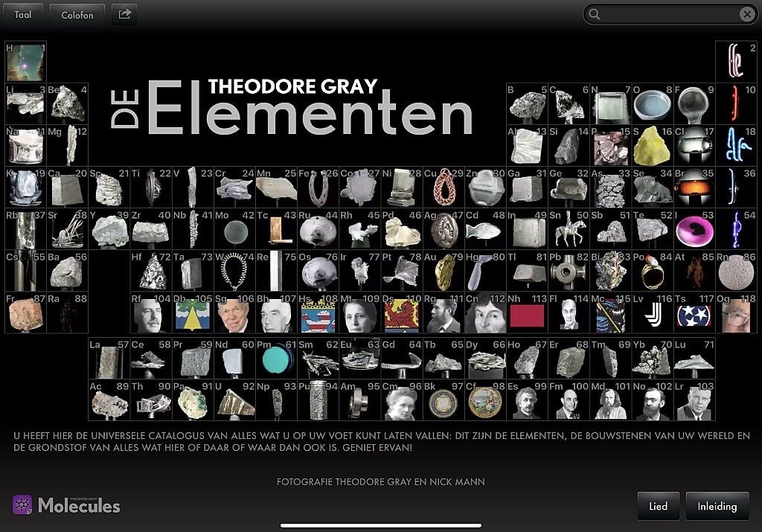Choose the Tin (Sn 50) horseman tile

click(569, 229)
